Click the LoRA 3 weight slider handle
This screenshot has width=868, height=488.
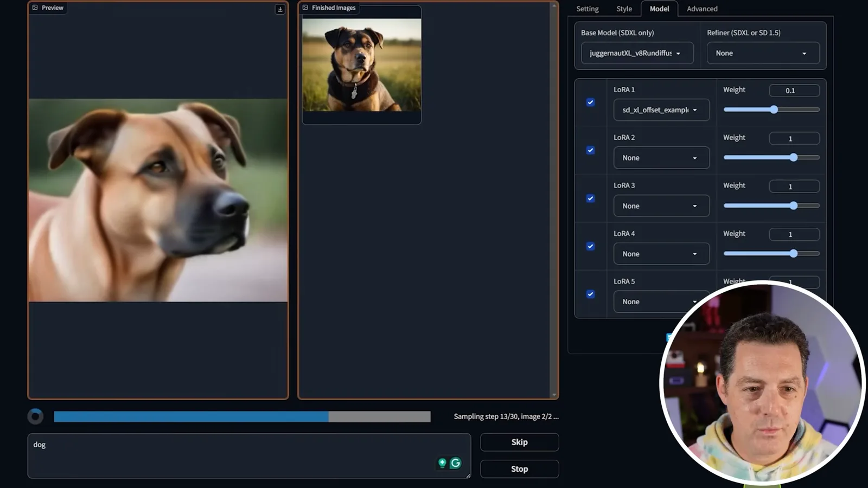tap(794, 206)
